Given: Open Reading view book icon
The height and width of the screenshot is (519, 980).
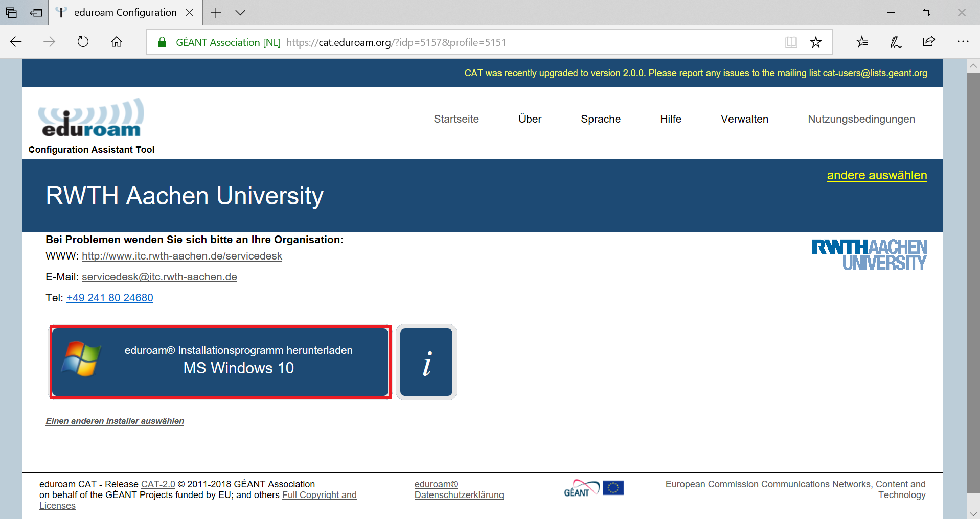Looking at the screenshot, I should [x=791, y=42].
